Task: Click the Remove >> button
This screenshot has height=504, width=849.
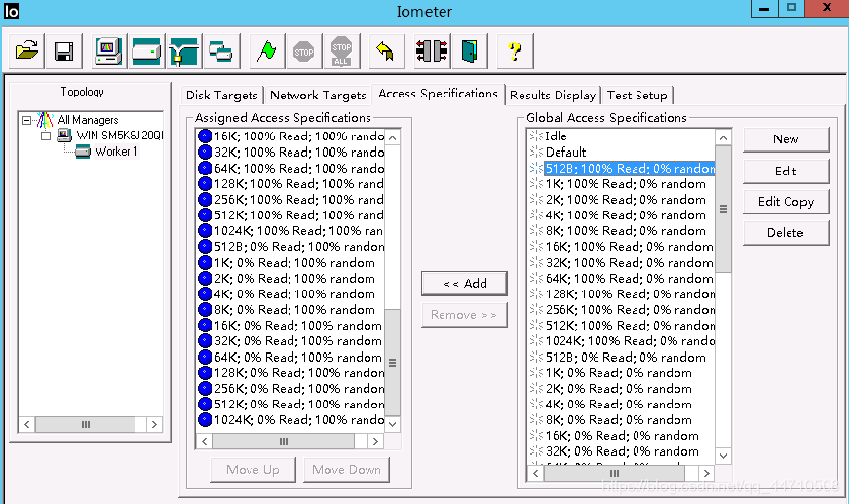Action: pyautogui.click(x=465, y=315)
